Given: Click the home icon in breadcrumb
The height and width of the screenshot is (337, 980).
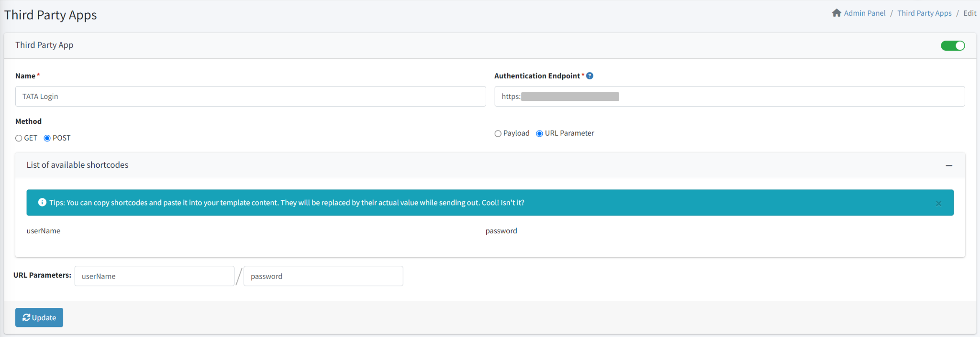Looking at the screenshot, I should point(836,13).
